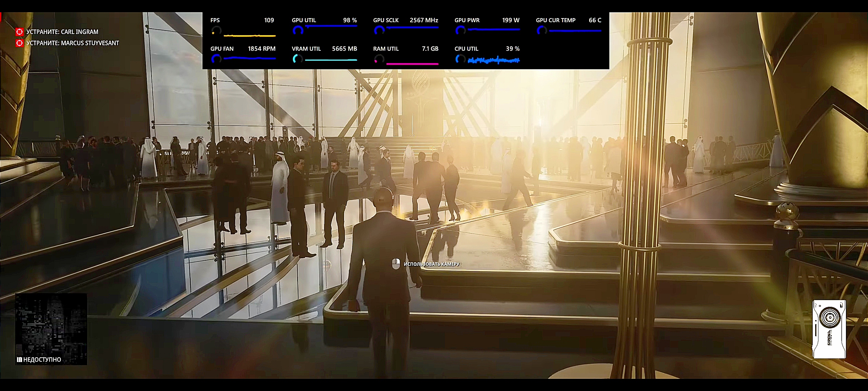
Task: Click the GPU PWR gauge dial icon
Action: [x=460, y=31]
